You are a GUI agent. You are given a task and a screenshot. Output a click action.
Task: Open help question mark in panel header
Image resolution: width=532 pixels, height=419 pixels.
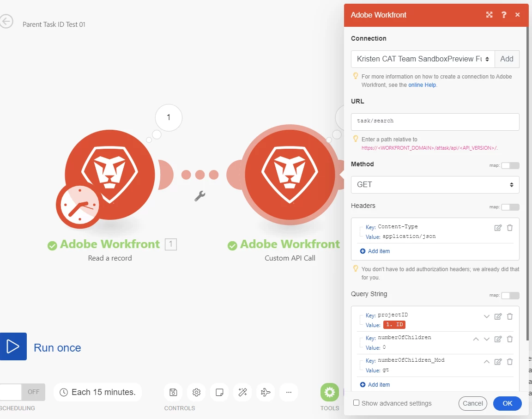click(504, 15)
